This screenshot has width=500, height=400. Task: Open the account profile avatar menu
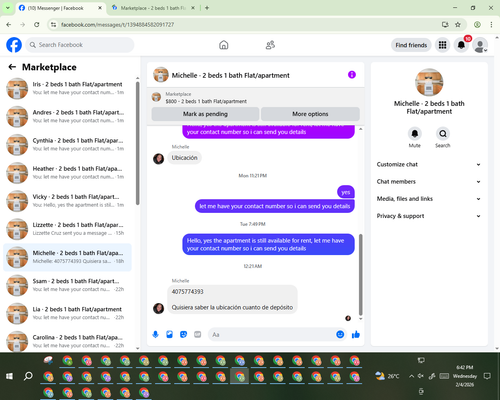[480, 45]
